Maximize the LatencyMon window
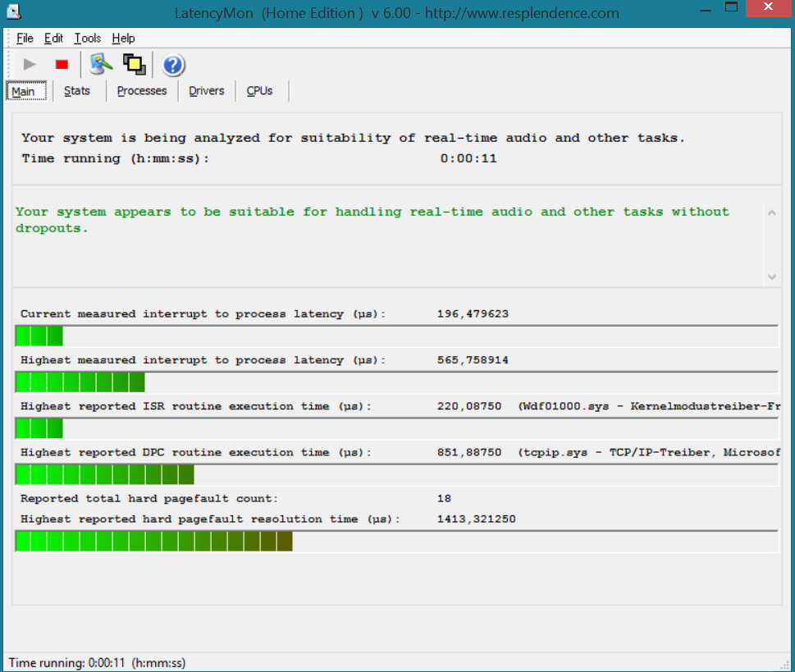Image resolution: width=795 pixels, height=672 pixels. [731, 7]
